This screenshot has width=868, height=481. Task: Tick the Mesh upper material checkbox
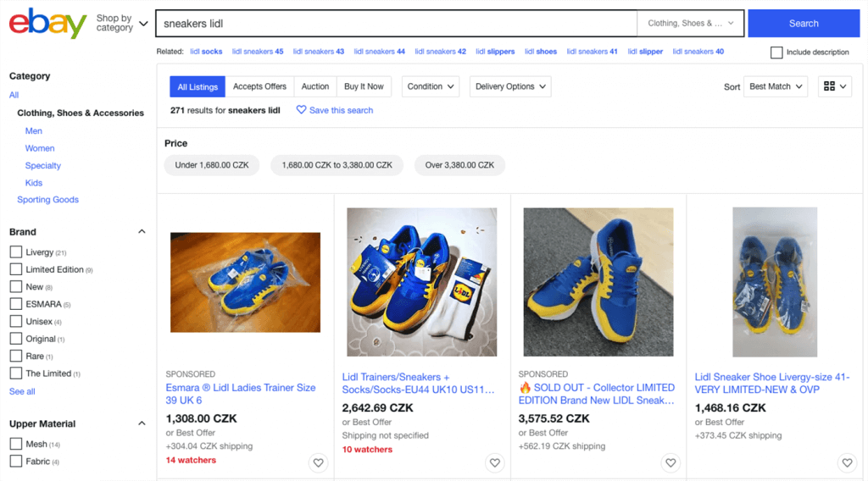[15, 444]
